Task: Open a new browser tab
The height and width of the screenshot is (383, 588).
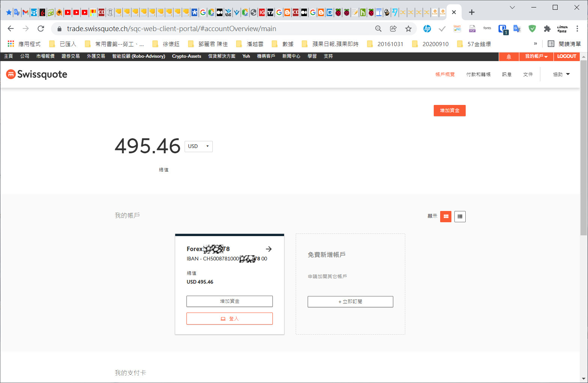Action: (x=472, y=12)
